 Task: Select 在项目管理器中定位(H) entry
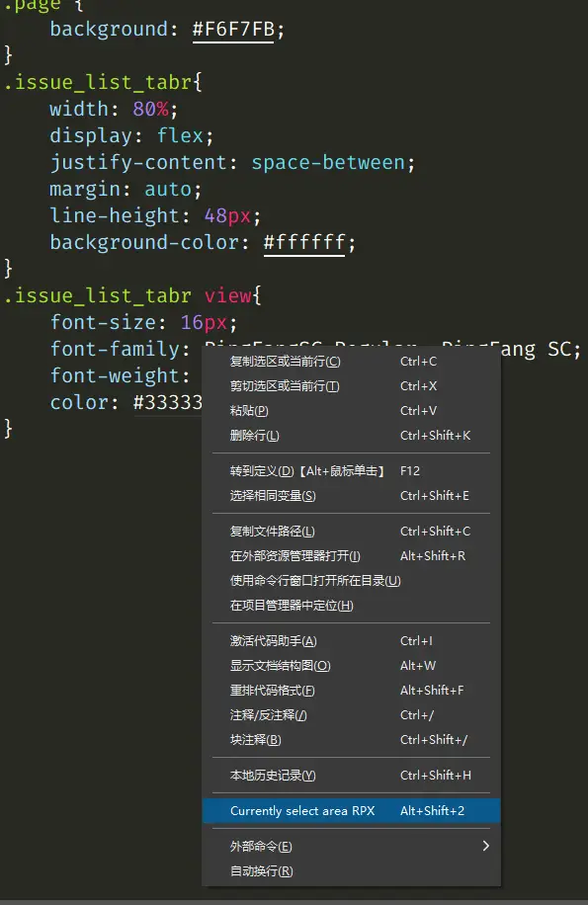(351, 606)
